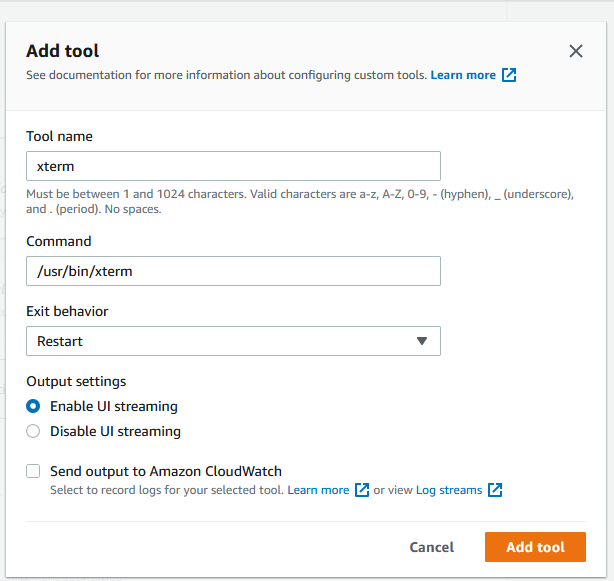This screenshot has height=581, width=614.
Task: Select Enable UI streaming radio button
Action: (33, 406)
